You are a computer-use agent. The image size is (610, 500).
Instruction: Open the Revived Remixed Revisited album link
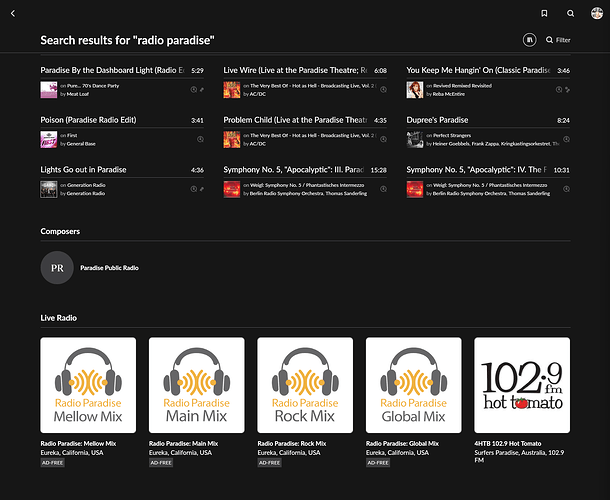click(462, 86)
